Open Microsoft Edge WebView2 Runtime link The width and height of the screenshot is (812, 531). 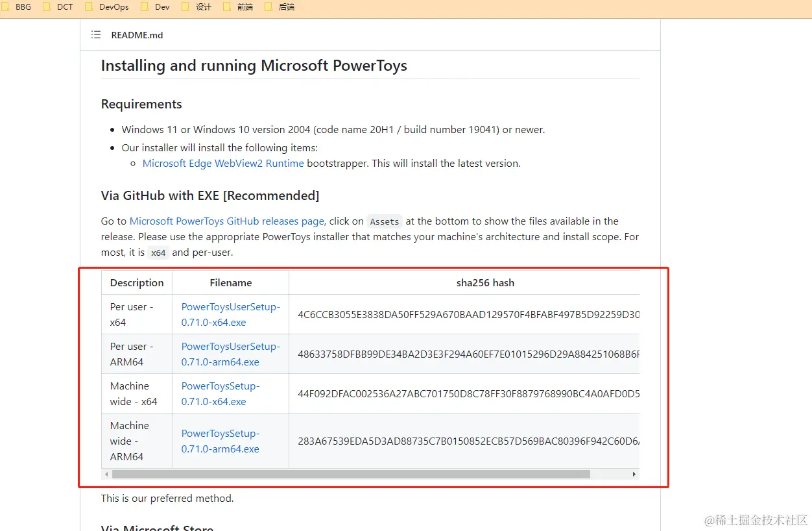[223, 164]
